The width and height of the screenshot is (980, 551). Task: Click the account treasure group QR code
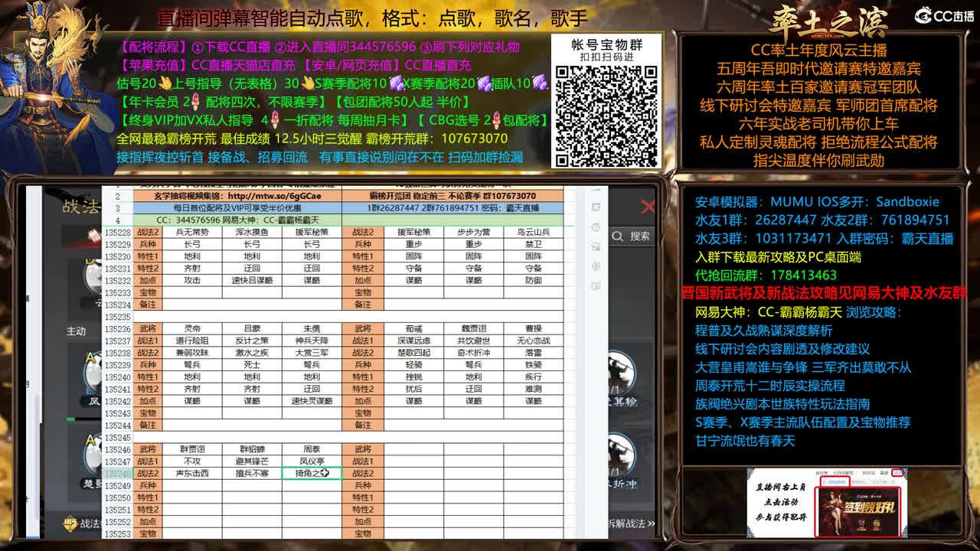[606, 116]
